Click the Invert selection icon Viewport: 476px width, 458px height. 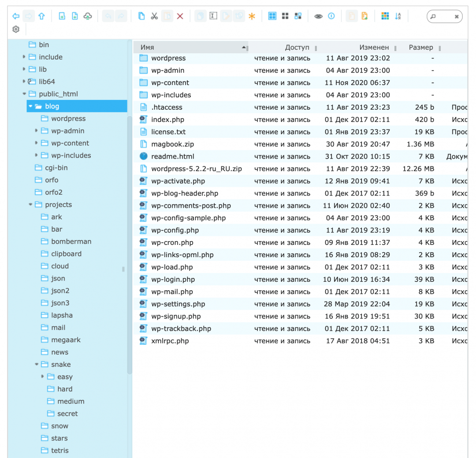pos(298,16)
